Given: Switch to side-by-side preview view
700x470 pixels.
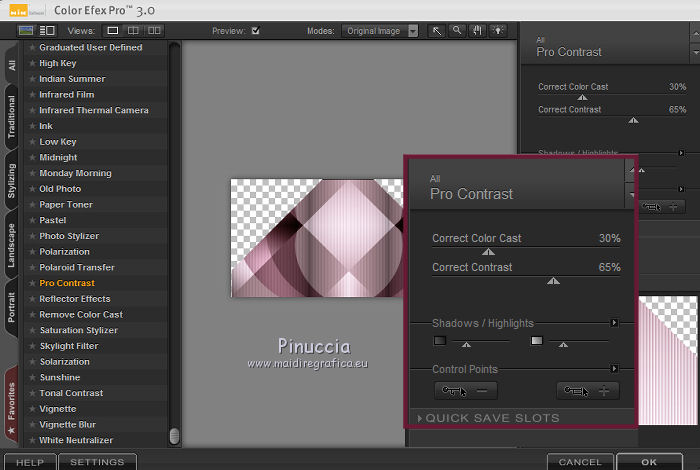Looking at the screenshot, I should click(154, 31).
